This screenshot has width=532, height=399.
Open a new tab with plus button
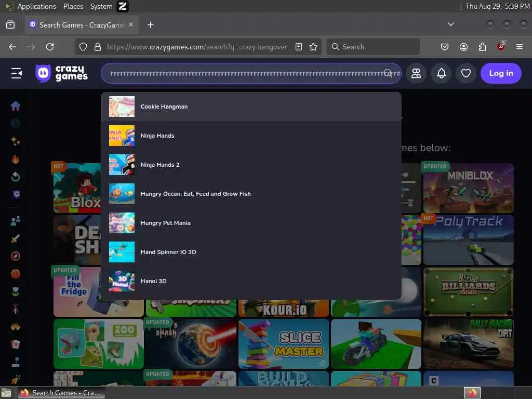pos(150,25)
